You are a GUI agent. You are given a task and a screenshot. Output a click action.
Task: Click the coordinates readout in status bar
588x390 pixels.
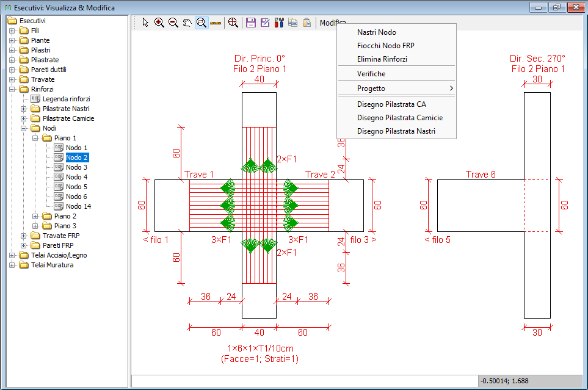(530, 381)
